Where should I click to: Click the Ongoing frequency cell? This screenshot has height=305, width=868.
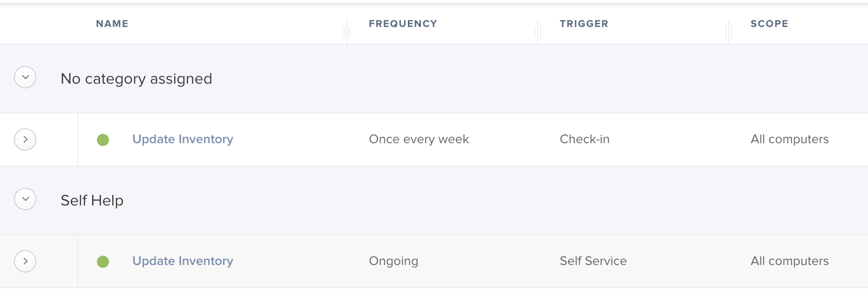pos(394,261)
